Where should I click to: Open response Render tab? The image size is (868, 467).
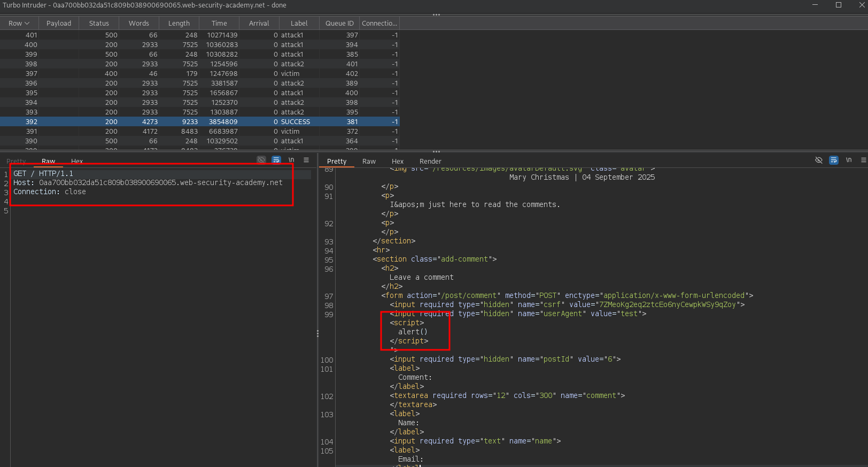click(430, 161)
